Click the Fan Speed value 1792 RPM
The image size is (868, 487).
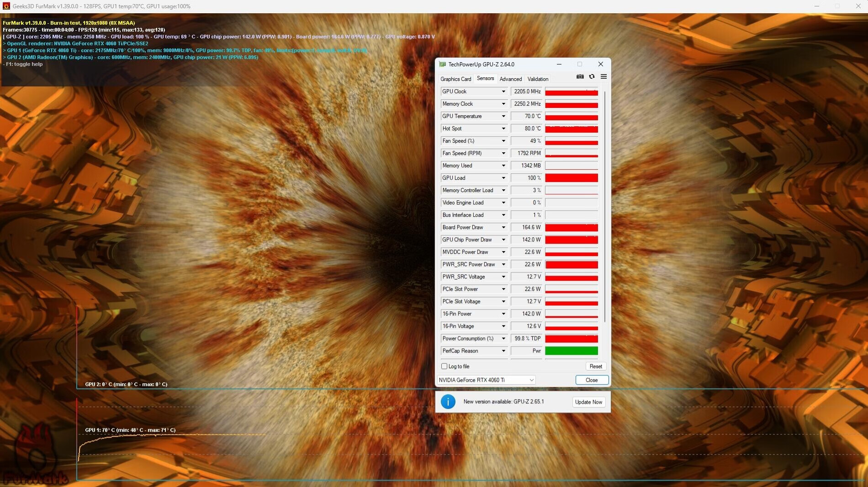(526, 153)
